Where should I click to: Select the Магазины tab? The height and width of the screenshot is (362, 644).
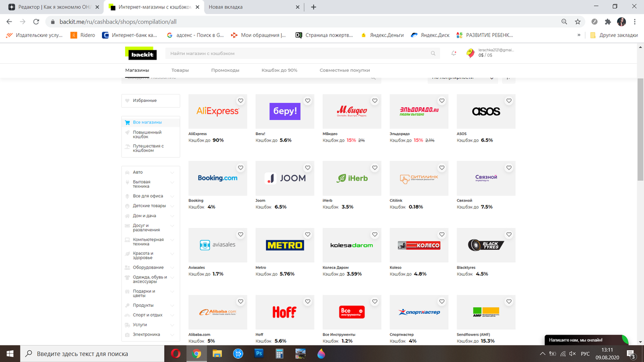click(137, 70)
